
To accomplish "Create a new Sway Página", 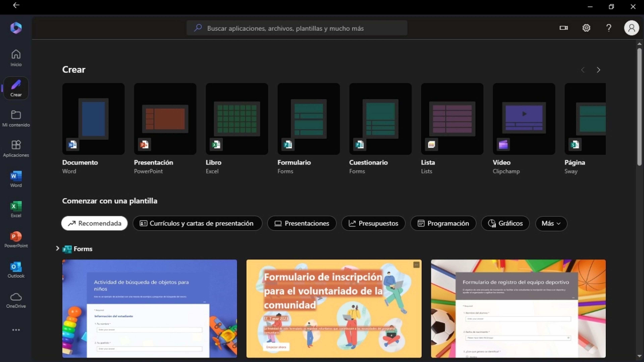I will [x=585, y=119].
